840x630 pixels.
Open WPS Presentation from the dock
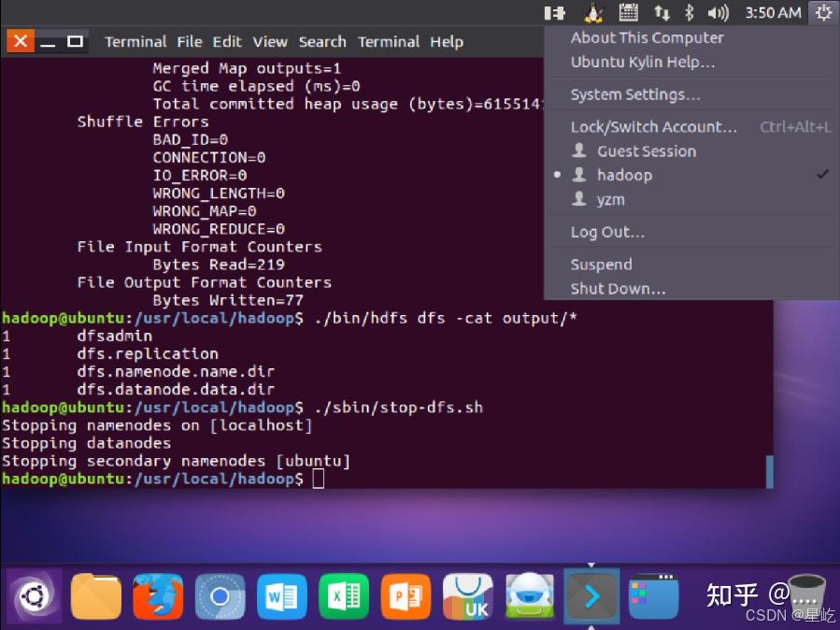406,595
